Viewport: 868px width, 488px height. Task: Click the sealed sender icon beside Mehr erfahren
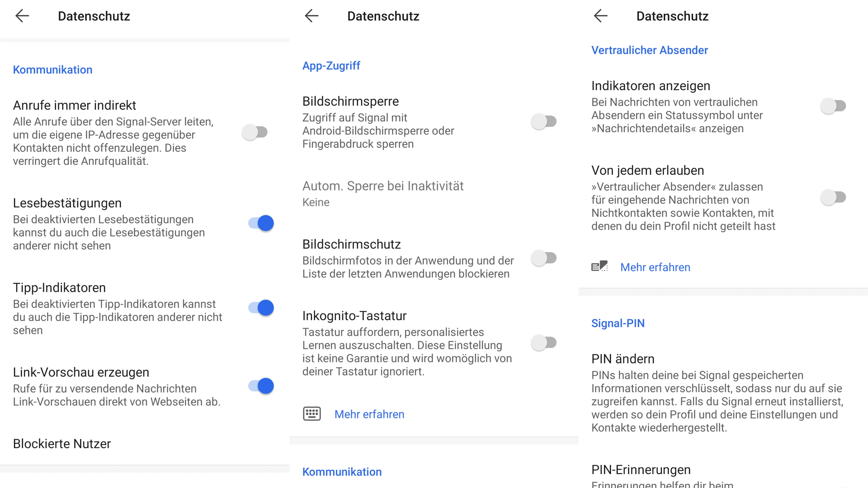[599, 266]
